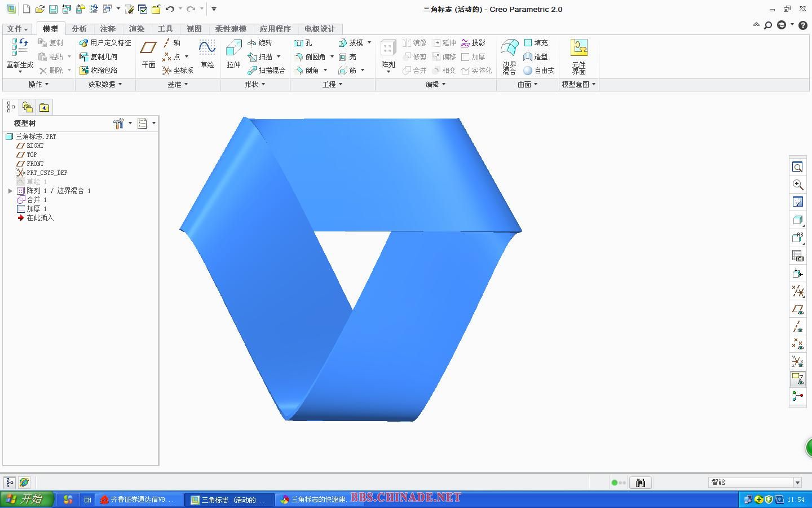Viewport: 812px width, 508px height.
Task: Open the 基准 group dropdown
Action: point(178,84)
